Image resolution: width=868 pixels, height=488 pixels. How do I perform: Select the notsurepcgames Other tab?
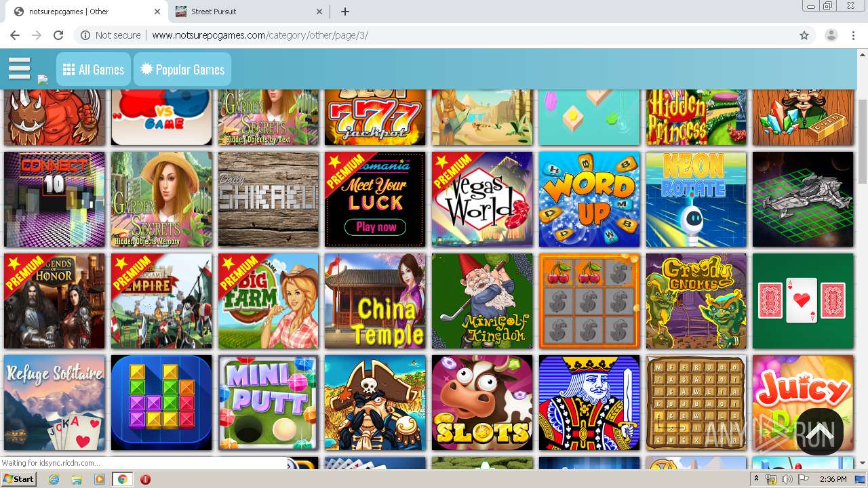(87, 12)
